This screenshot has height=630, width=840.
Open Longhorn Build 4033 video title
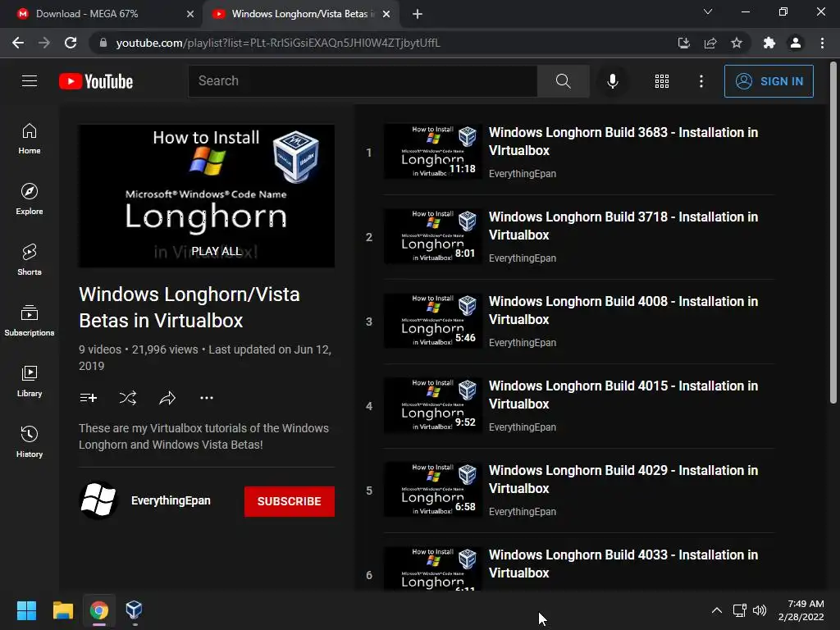(x=623, y=564)
